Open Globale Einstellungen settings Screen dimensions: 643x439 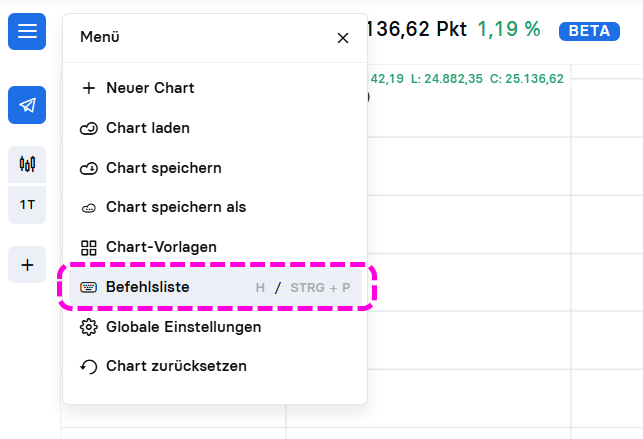coord(183,327)
